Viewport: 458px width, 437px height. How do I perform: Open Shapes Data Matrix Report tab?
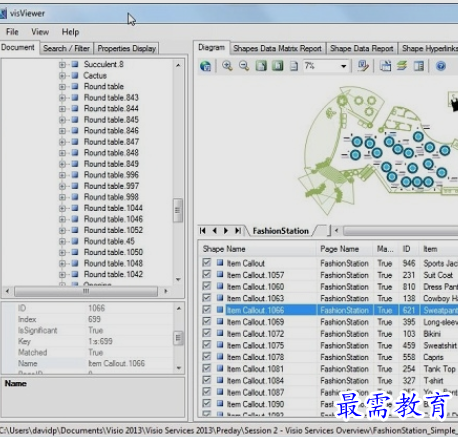tap(278, 49)
